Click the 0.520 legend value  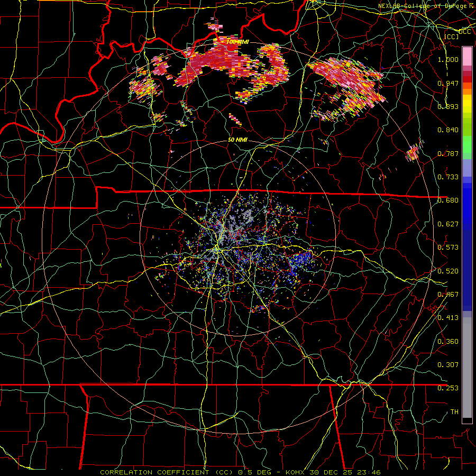pos(448,271)
